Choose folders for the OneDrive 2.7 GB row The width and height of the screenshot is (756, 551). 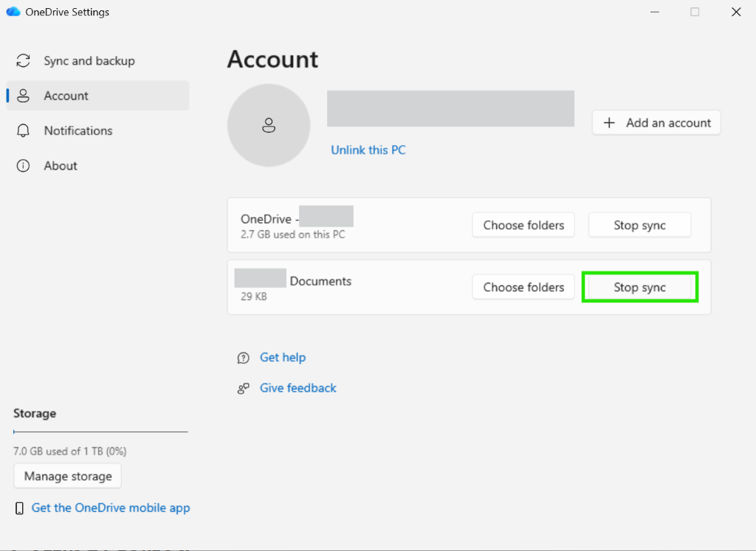pyautogui.click(x=523, y=225)
